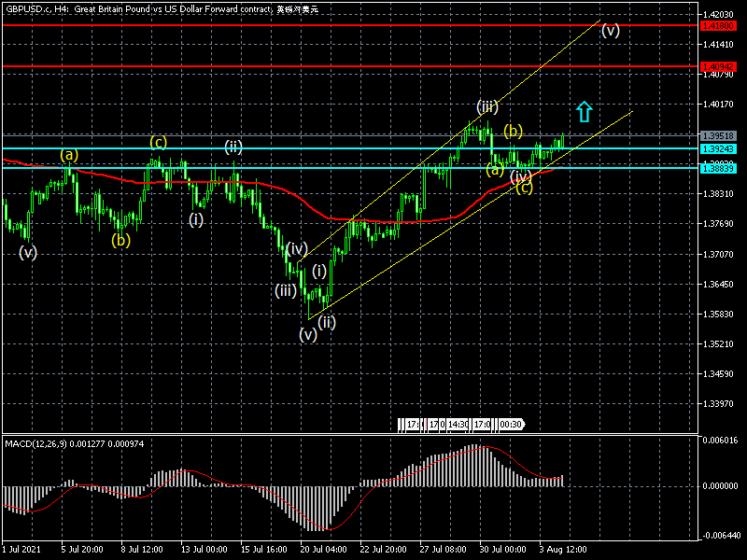Click the 0.006140 MACD scale value
The width and height of the screenshot is (747, 560).
tap(720, 441)
